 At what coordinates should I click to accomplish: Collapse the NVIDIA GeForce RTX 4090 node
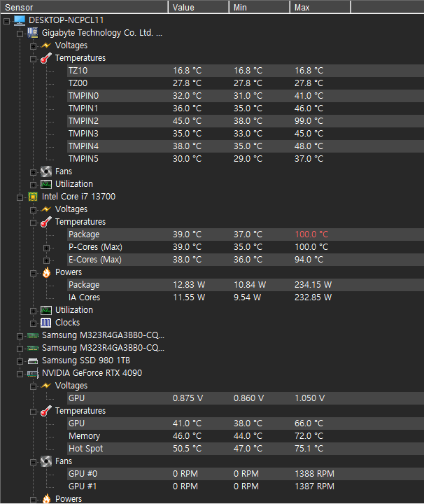point(20,374)
